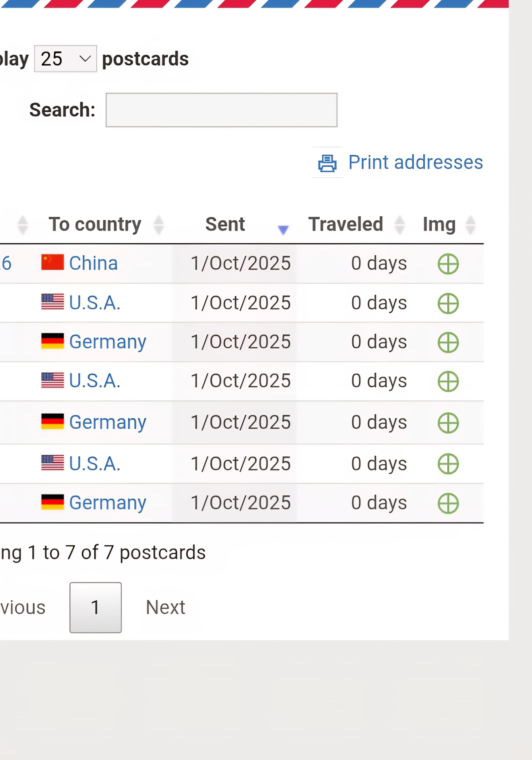
Task: Click add image icon in last Germany row
Action: pos(448,503)
